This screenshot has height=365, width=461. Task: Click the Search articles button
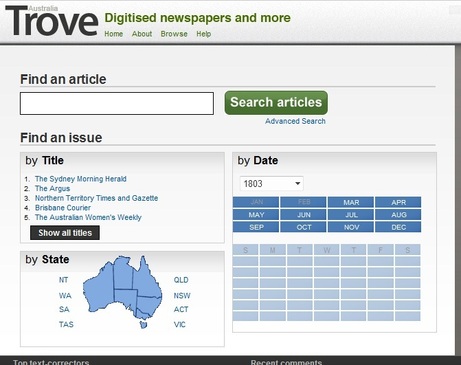[x=276, y=103]
